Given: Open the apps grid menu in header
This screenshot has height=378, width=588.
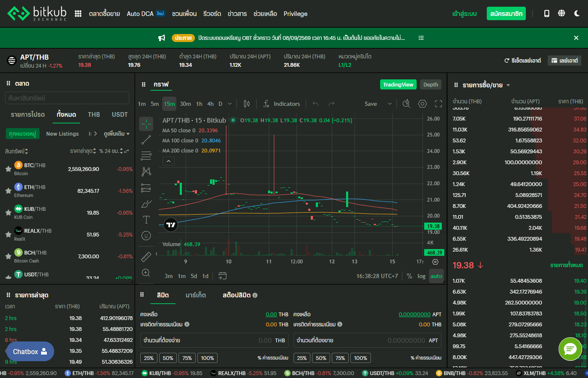Looking at the screenshot, I should (x=78, y=14).
